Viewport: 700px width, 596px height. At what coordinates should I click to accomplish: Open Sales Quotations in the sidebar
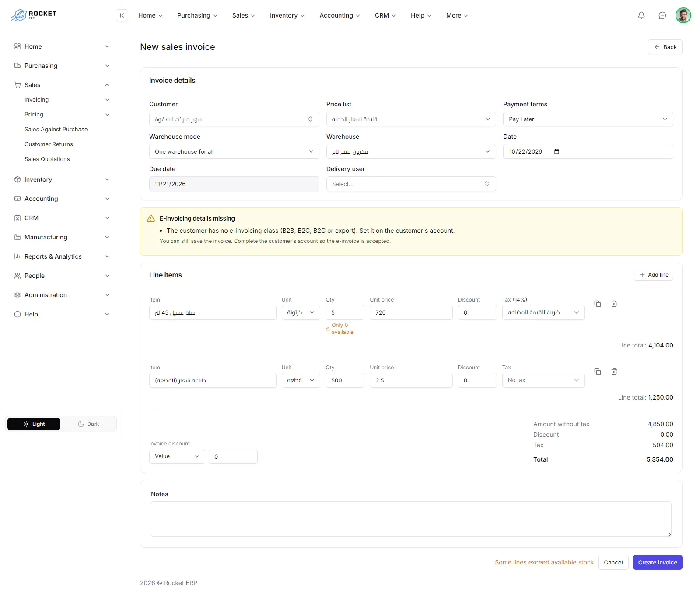click(x=47, y=159)
